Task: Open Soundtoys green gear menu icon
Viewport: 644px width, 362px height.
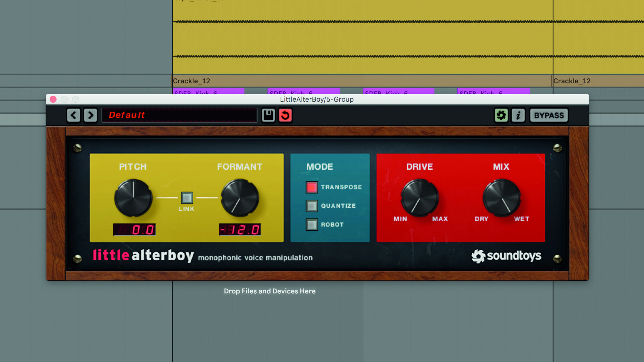Action: 501,115
